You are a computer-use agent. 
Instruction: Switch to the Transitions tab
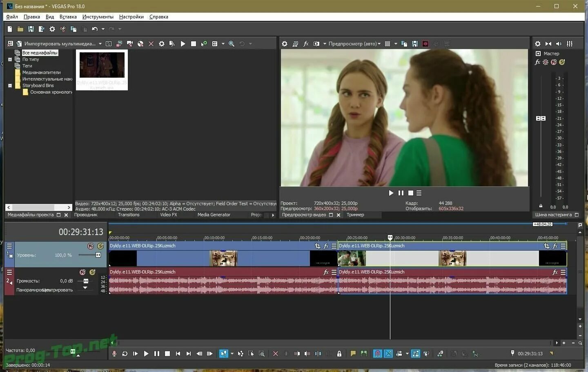[x=129, y=215]
